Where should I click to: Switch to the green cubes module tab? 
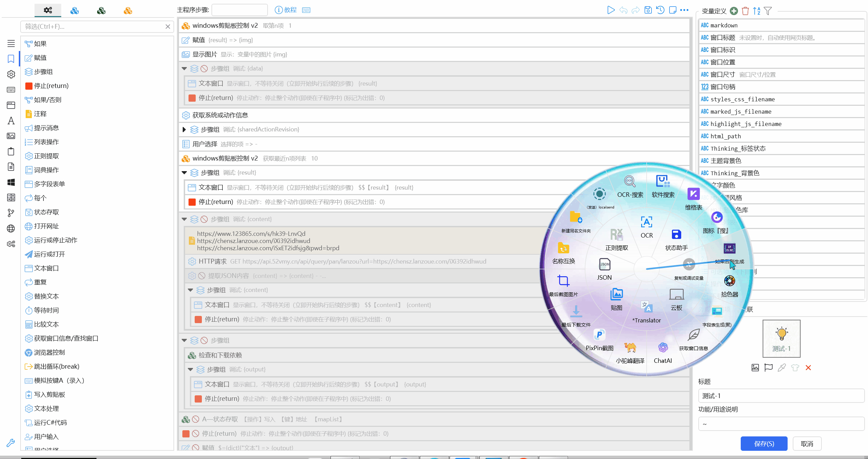coord(101,11)
